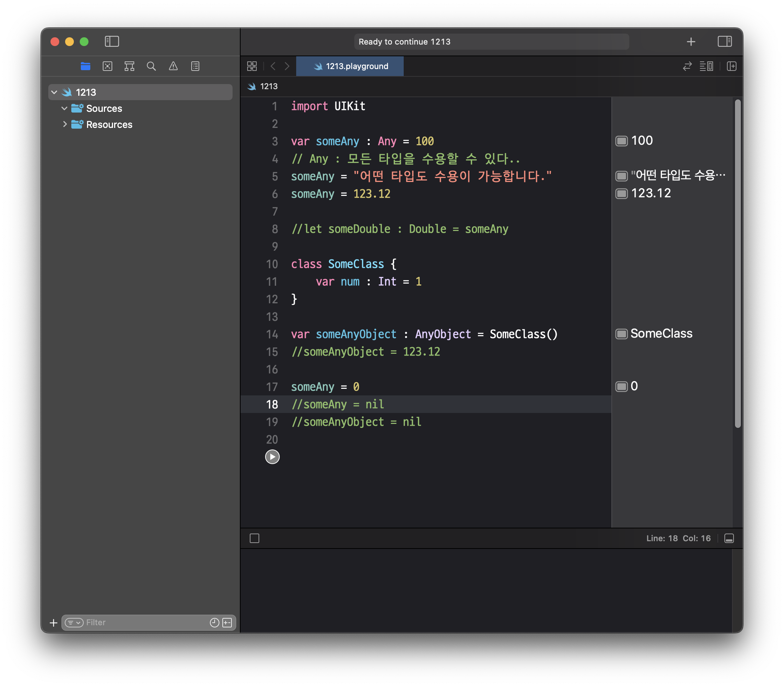Click the square stop button in debug bar

click(254, 538)
